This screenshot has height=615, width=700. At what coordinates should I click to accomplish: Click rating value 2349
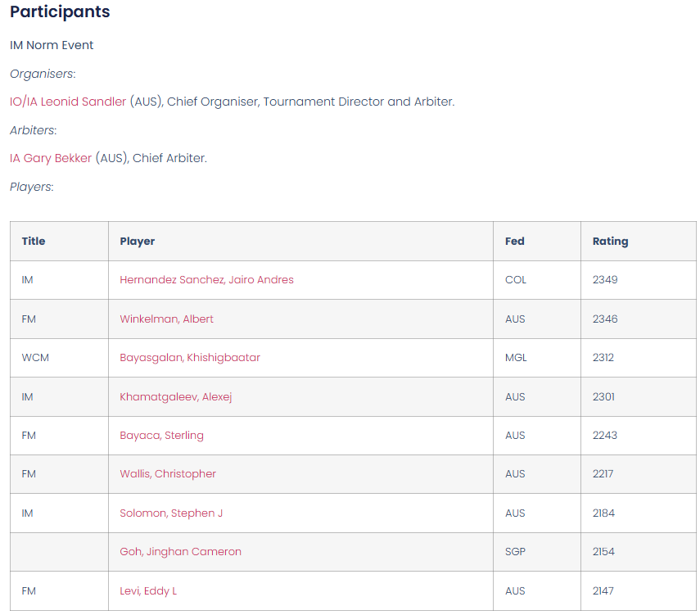pos(605,279)
